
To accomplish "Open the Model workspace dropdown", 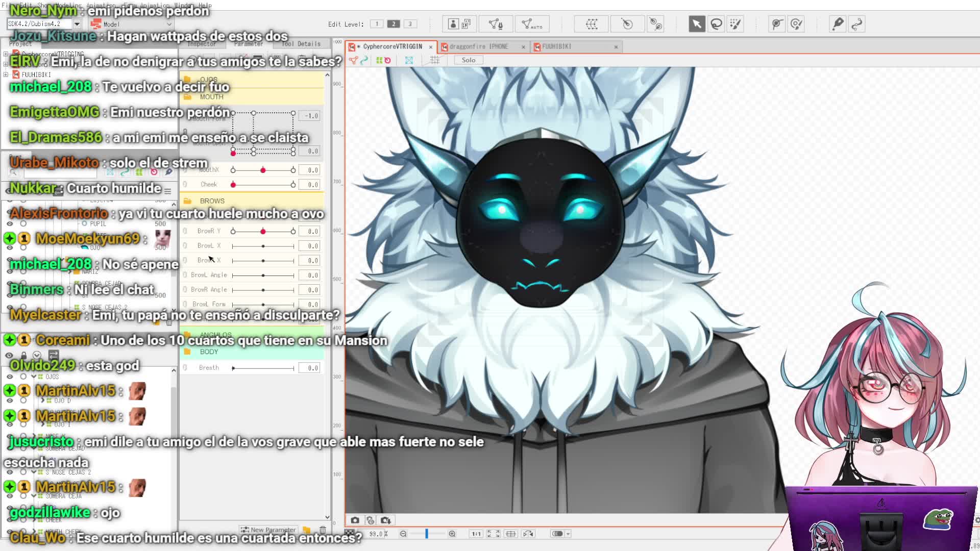I will (132, 24).
